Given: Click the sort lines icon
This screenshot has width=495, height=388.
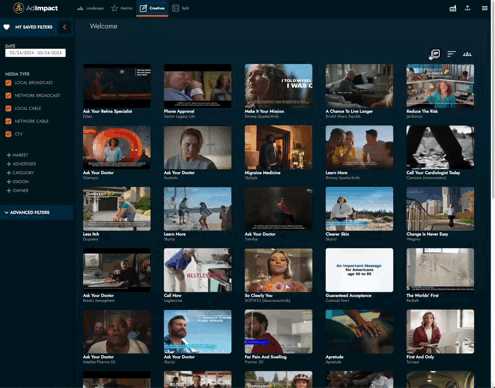Looking at the screenshot, I should (x=451, y=54).
